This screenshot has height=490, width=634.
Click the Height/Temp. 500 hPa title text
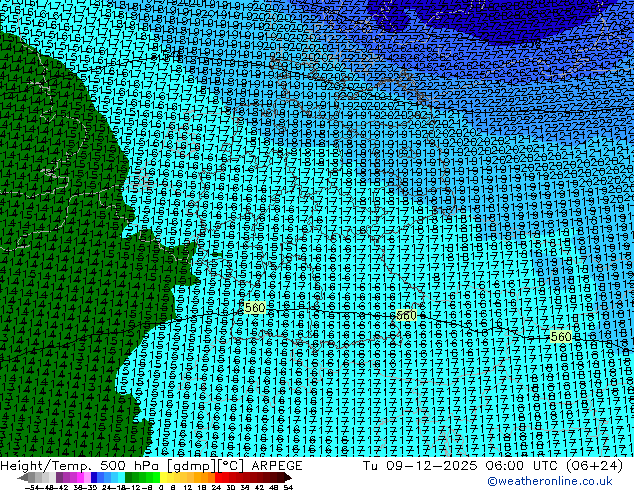[x=82, y=466]
